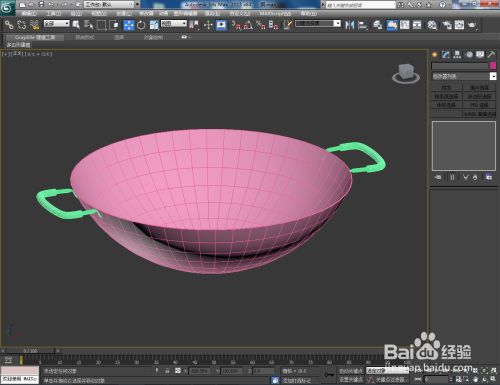The height and width of the screenshot is (385, 500).
Task: Click the Save File icon in title bar
Action: click(41, 5)
